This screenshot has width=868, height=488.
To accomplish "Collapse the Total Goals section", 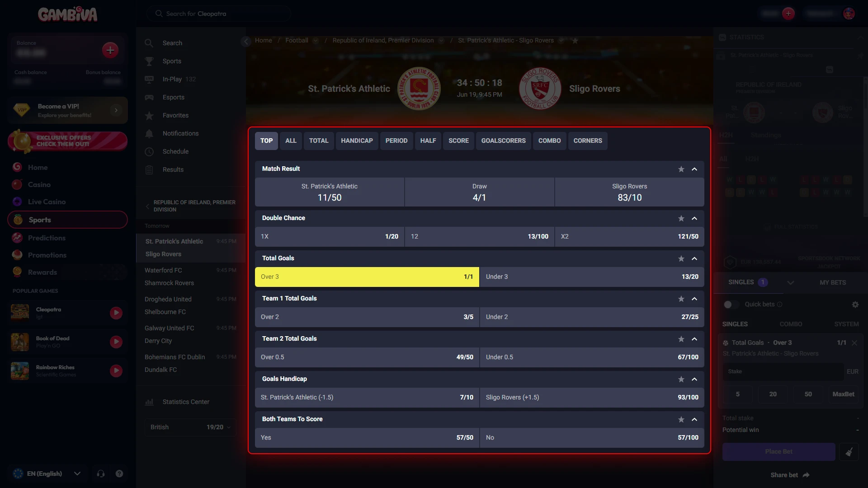I will (x=694, y=258).
